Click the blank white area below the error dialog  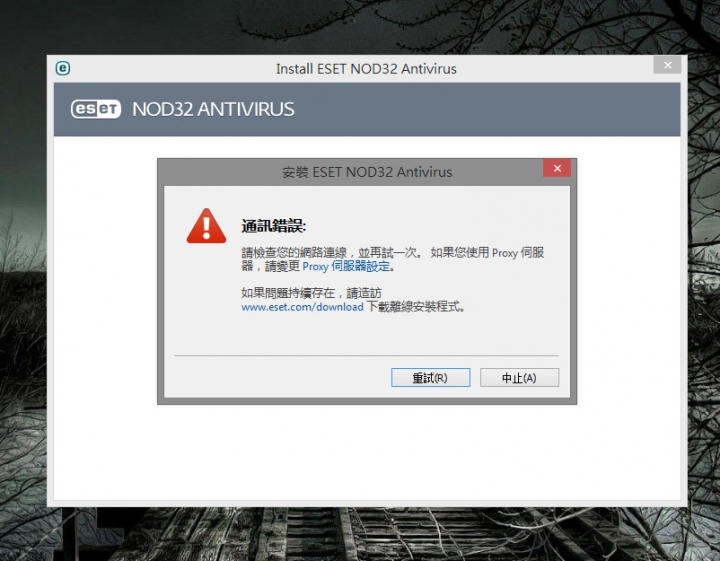tap(367, 452)
